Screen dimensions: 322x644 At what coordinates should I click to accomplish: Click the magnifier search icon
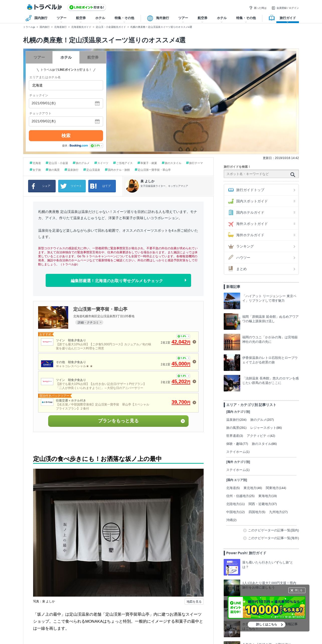click(x=293, y=175)
